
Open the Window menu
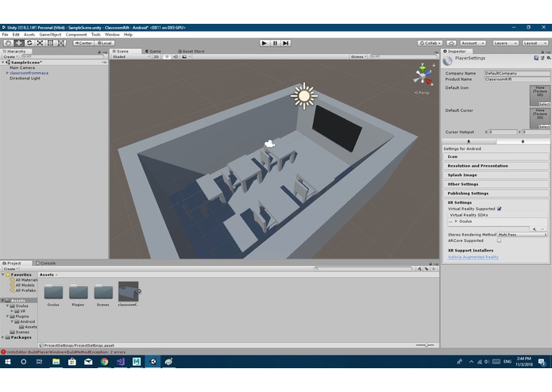click(x=112, y=34)
